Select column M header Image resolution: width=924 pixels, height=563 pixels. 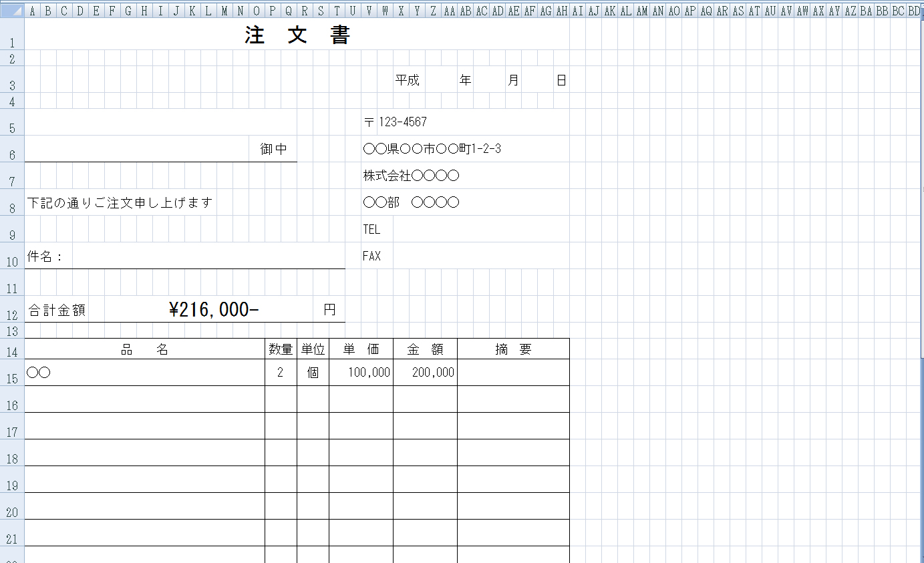224,11
